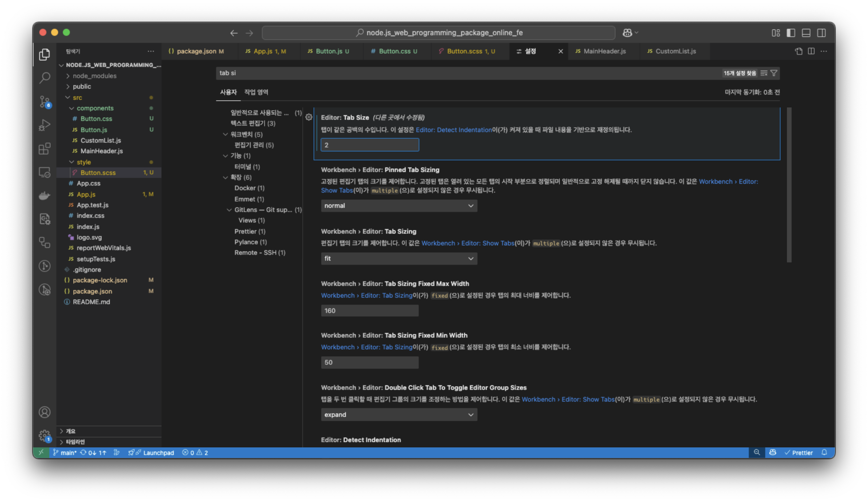
Task: Open the Search view in activity bar
Action: pos(44,78)
